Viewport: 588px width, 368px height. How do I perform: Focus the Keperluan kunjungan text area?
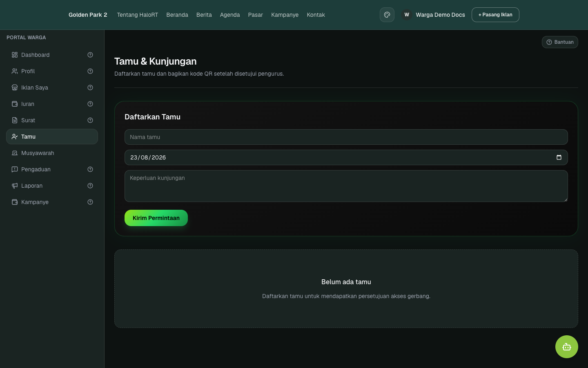click(346, 186)
